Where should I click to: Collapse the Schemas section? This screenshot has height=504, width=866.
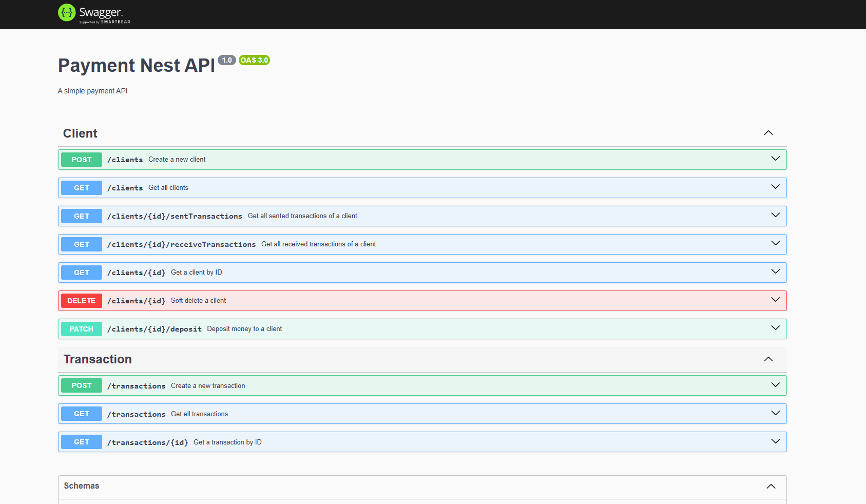[x=770, y=486]
